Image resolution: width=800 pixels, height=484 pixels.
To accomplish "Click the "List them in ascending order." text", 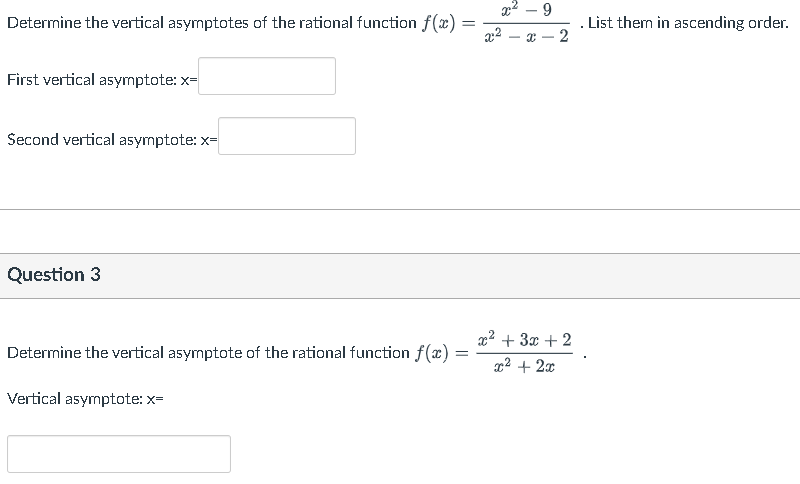I will (689, 22).
